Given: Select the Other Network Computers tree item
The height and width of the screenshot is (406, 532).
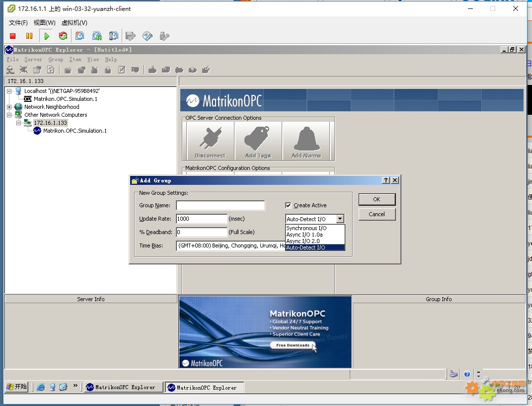Looking at the screenshot, I should point(56,115).
